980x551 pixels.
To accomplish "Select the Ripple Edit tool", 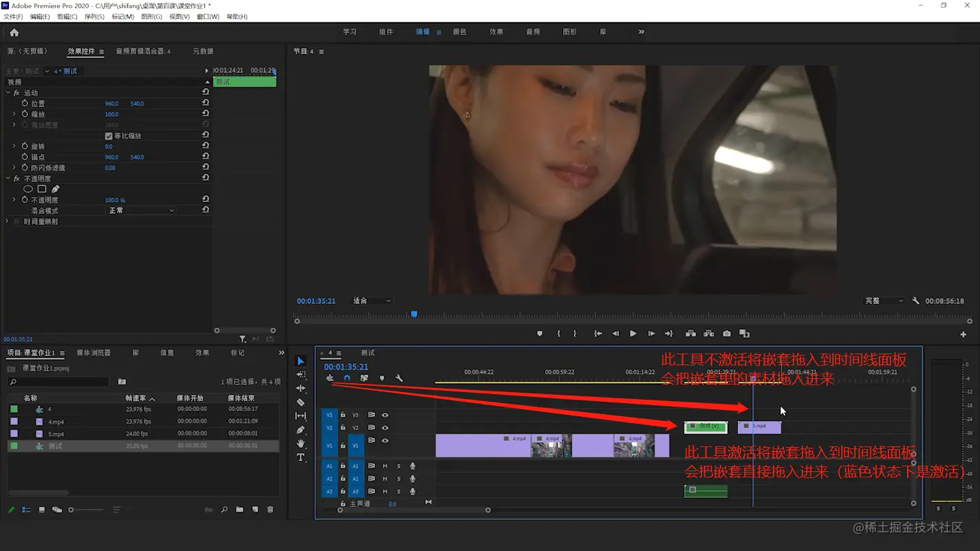I will [301, 389].
